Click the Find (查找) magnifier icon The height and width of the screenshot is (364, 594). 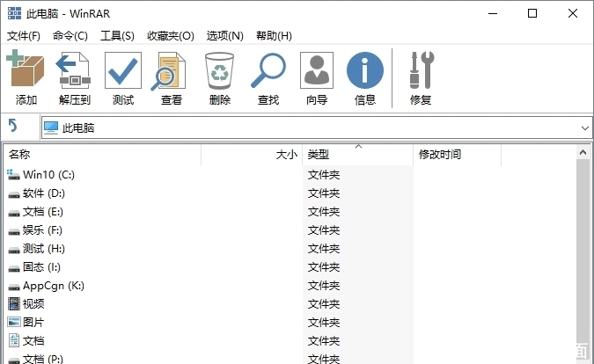[x=268, y=70]
